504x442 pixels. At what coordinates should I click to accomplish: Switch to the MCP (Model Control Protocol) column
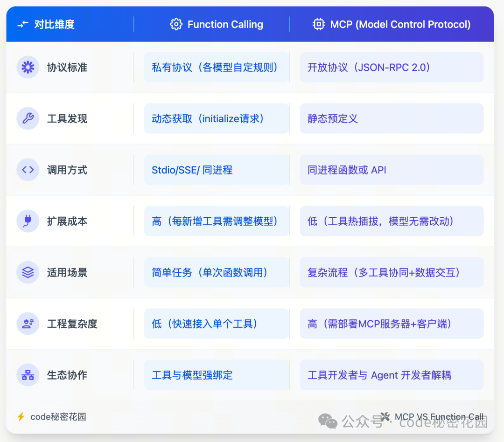401,24
